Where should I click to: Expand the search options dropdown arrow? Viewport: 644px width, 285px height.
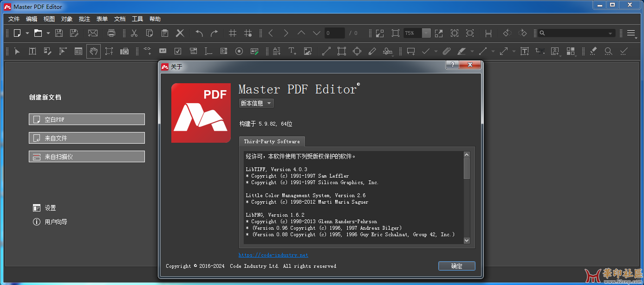click(611, 33)
